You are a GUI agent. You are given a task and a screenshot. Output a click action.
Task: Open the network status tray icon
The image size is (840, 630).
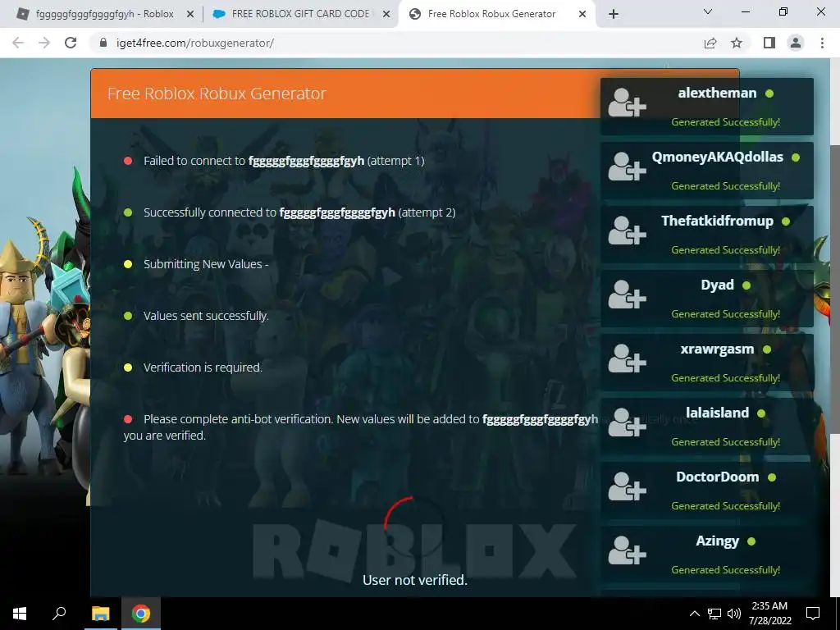click(714, 614)
